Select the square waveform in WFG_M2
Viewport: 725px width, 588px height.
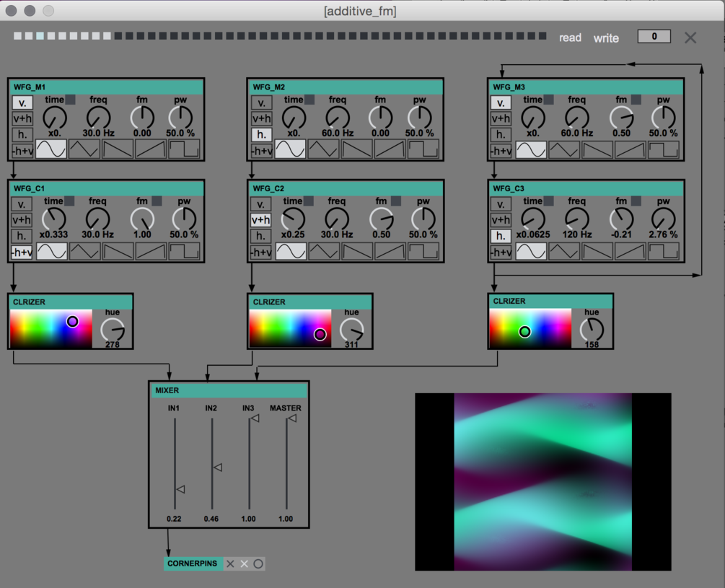click(423, 149)
